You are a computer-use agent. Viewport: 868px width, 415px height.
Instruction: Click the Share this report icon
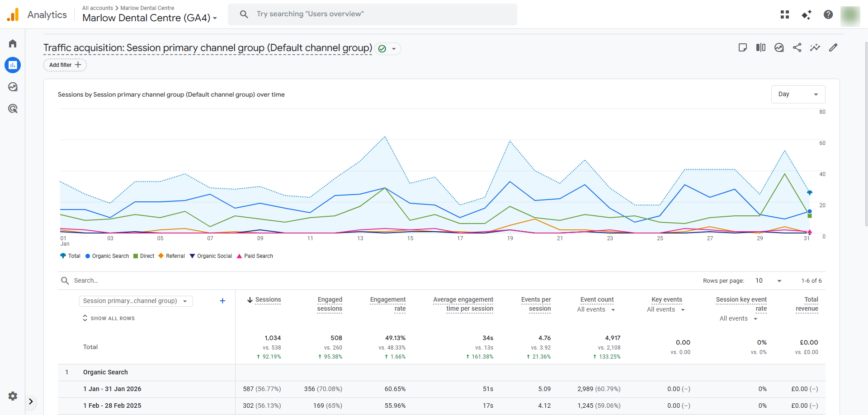797,47
